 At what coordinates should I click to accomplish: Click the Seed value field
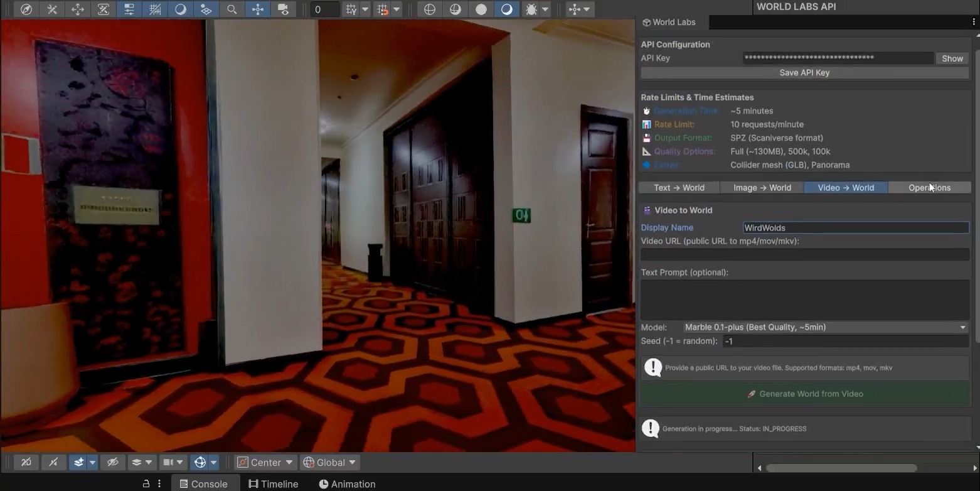click(x=846, y=341)
